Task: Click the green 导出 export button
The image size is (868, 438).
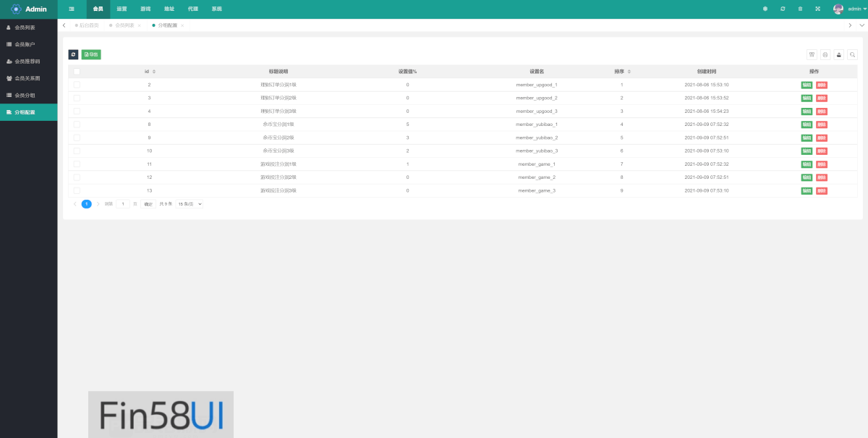Action: [91, 54]
